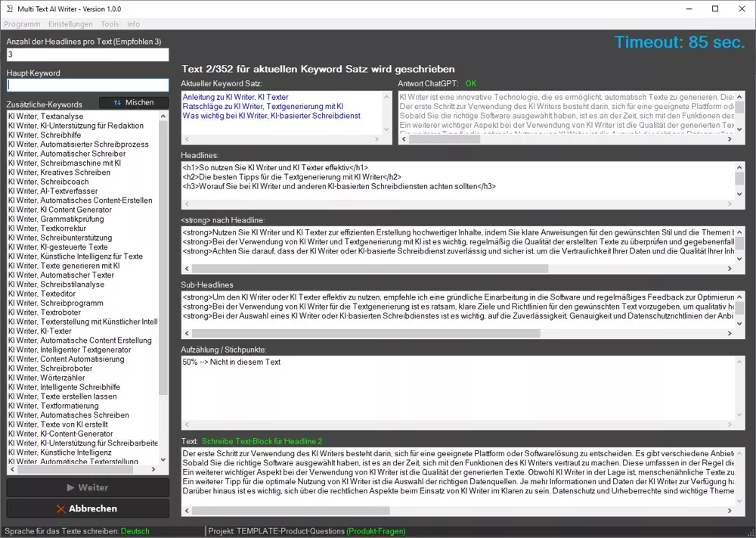
Task: Click the green OK ChatGPT status
Action: point(470,83)
